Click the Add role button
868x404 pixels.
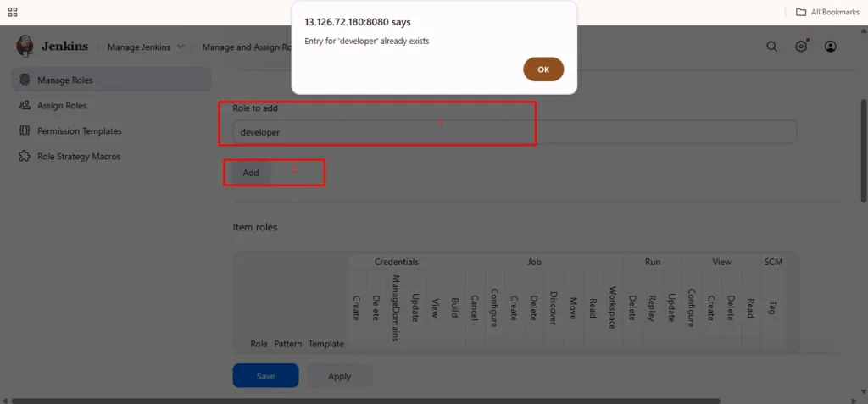(x=251, y=173)
